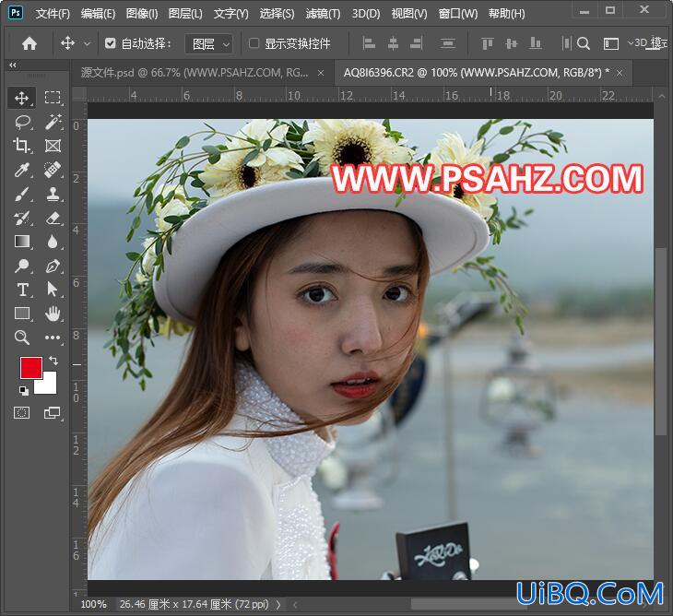Reset default foreground and background colors

pos(24,391)
